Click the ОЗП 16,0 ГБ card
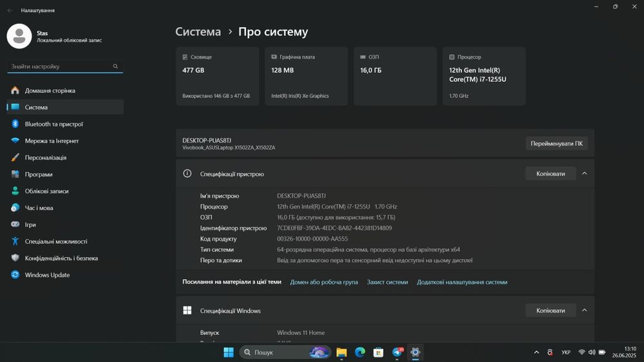Image resolution: width=644 pixels, height=362 pixels. point(395,76)
